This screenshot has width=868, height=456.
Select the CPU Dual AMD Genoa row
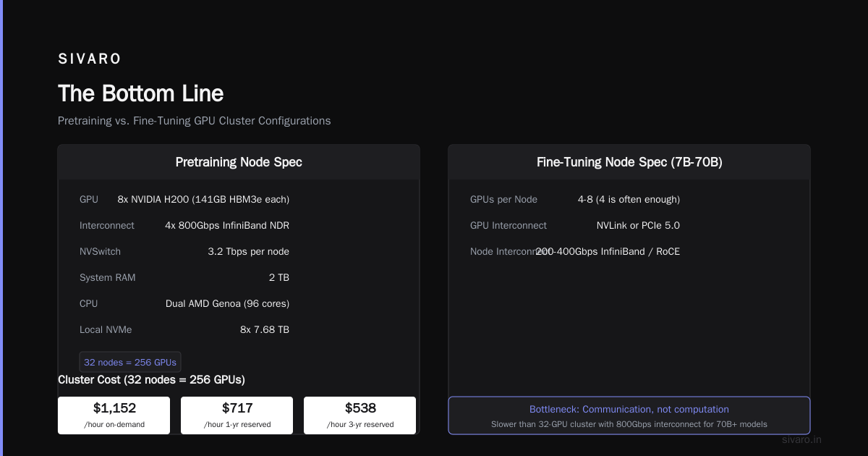(x=184, y=303)
